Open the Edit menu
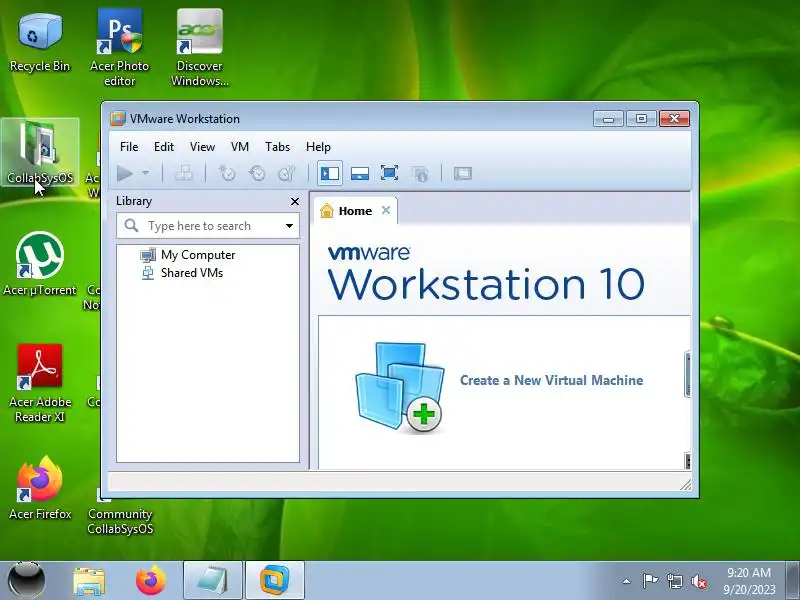Image resolution: width=800 pixels, height=600 pixels. [x=164, y=147]
